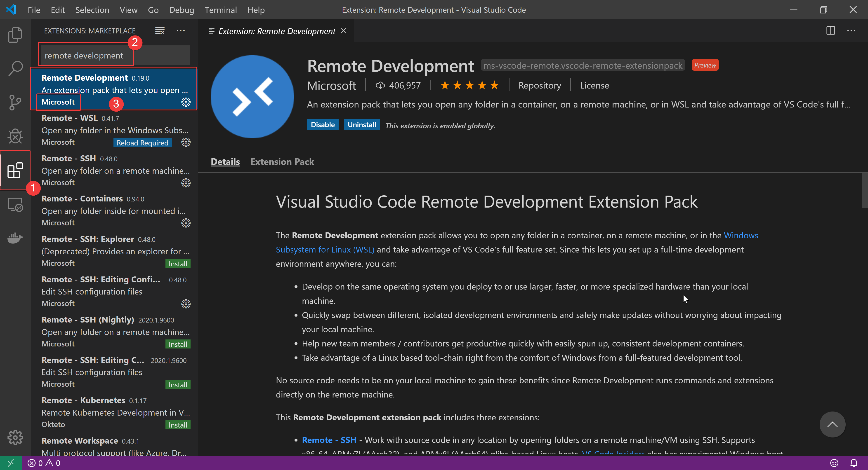This screenshot has width=868, height=470.
Task: Open Remote Development extension manage gear
Action: pos(186,102)
